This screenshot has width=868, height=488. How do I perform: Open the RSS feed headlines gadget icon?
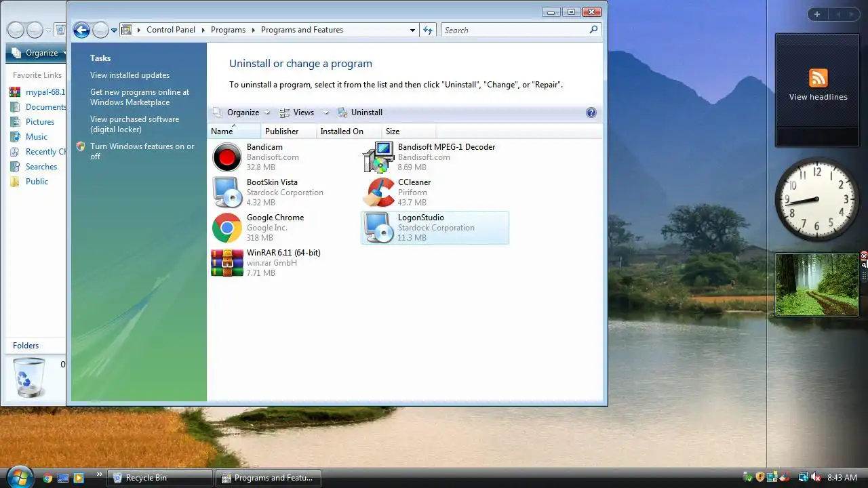[818, 78]
